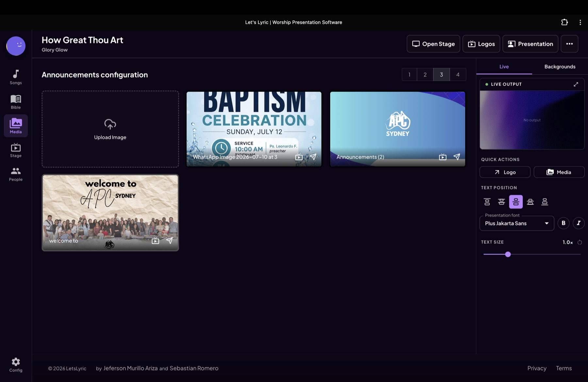Go to page 3
The height and width of the screenshot is (382, 588).
[441, 74]
